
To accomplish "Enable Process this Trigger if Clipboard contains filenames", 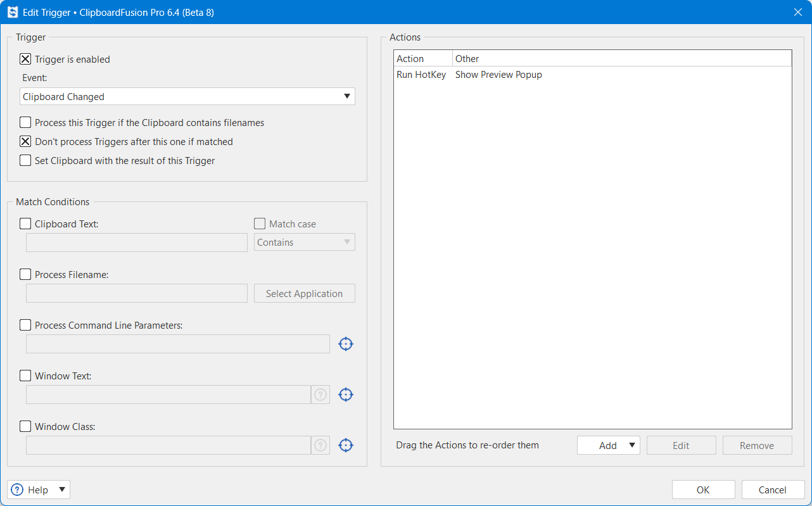I will (25, 122).
